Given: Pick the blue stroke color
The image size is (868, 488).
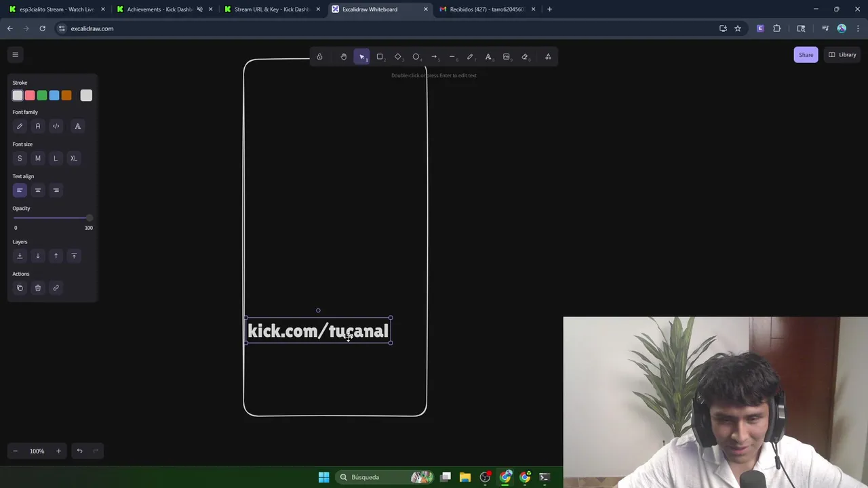Looking at the screenshot, I should coord(54,96).
